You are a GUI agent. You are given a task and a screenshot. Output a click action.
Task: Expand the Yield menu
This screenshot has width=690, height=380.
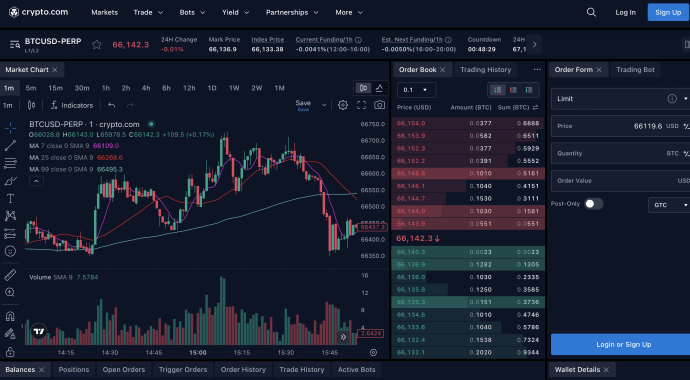235,12
